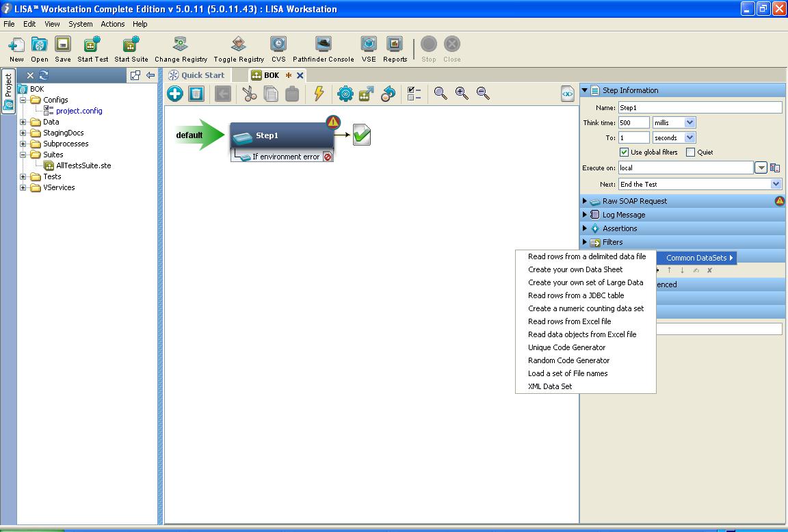This screenshot has width=788, height=532.
Task: Close the BOK tab
Action: tap(300, 75)
